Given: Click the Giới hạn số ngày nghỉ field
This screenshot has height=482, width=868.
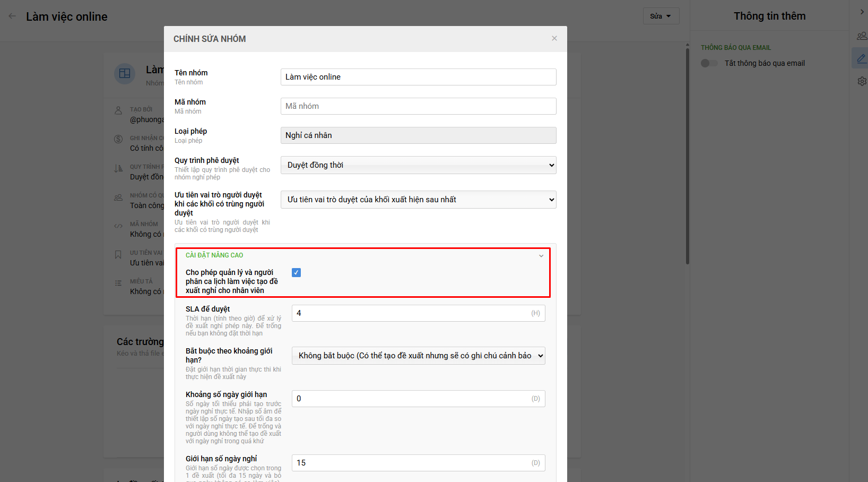Looking at the screenshot, I should (x=418, y=463).
